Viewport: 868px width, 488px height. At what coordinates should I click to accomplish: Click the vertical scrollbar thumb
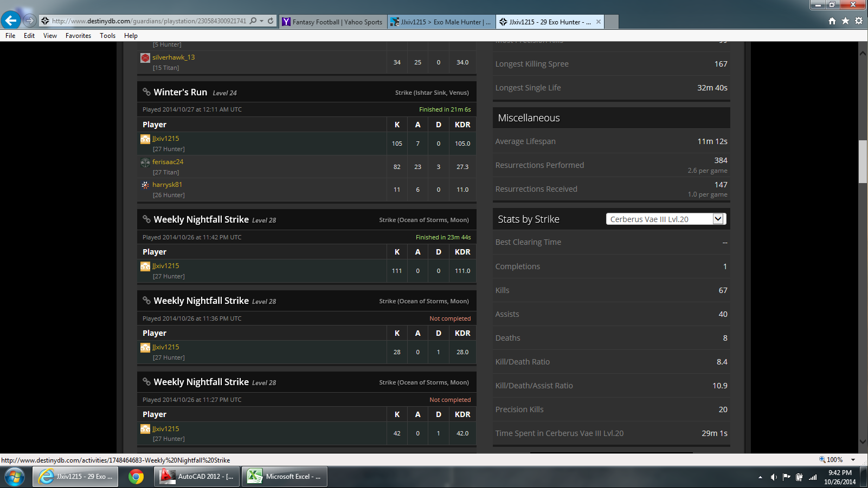(863, 161)
